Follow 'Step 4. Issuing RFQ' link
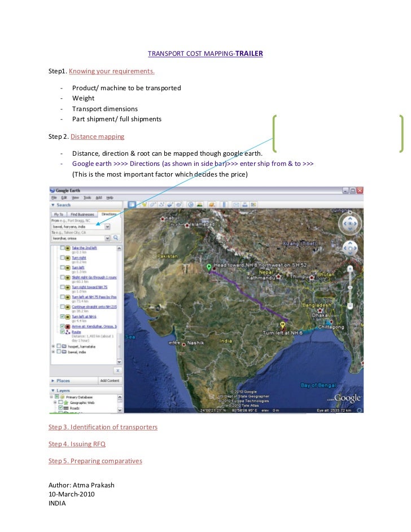 point(77,444)
